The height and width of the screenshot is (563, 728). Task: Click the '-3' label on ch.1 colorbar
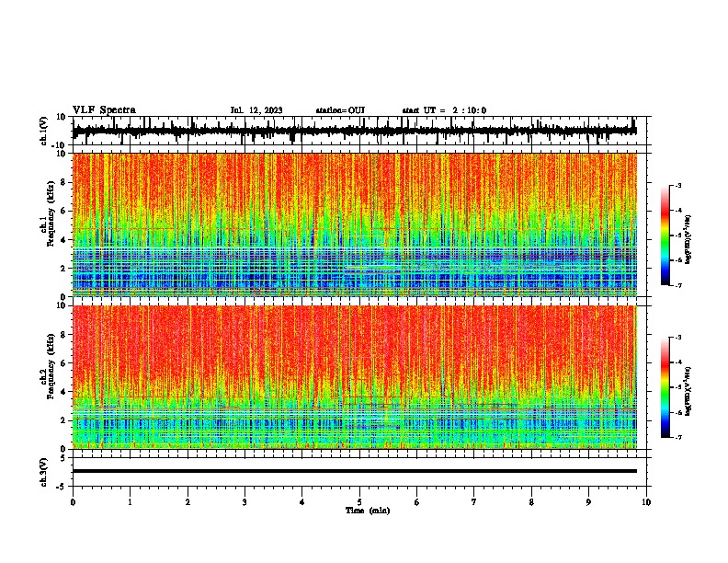point(678,185)
